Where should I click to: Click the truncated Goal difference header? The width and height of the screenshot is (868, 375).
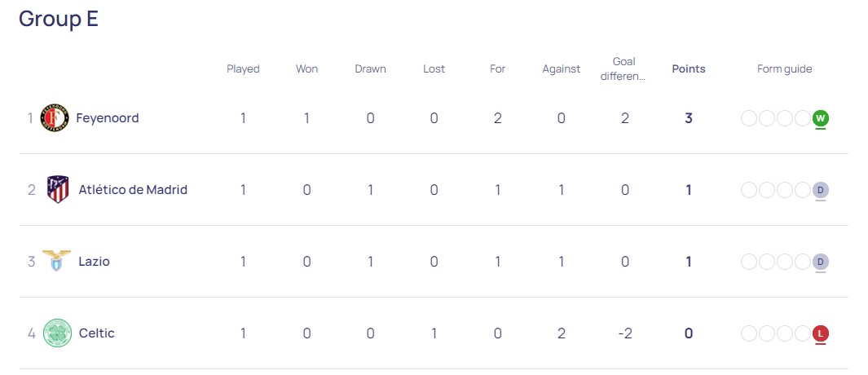point(623,68)
